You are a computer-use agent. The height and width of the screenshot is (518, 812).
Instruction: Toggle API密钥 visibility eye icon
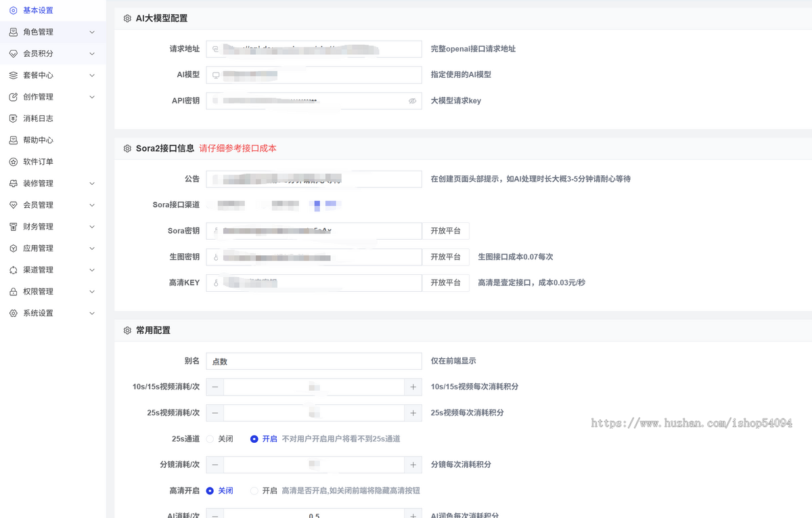412,101
